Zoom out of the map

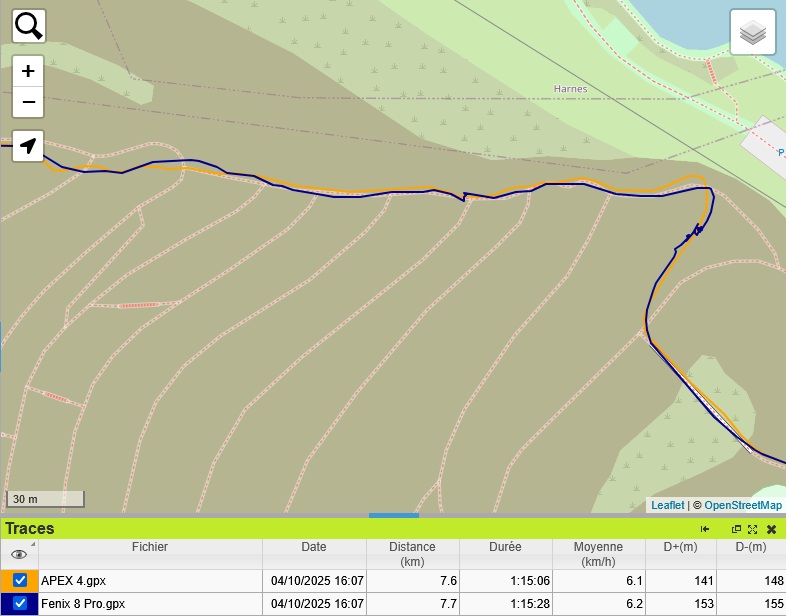coord(28,102)
